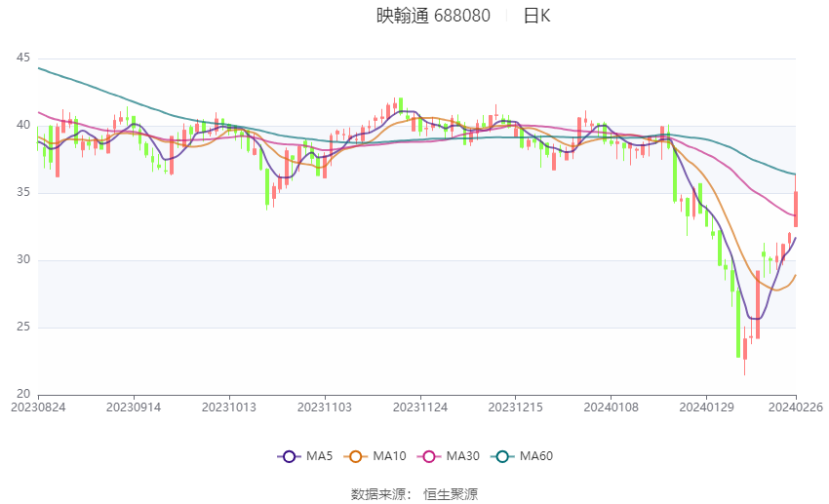Click the 35 price axis label
The image size is (829, 504).
coord(23,192)
